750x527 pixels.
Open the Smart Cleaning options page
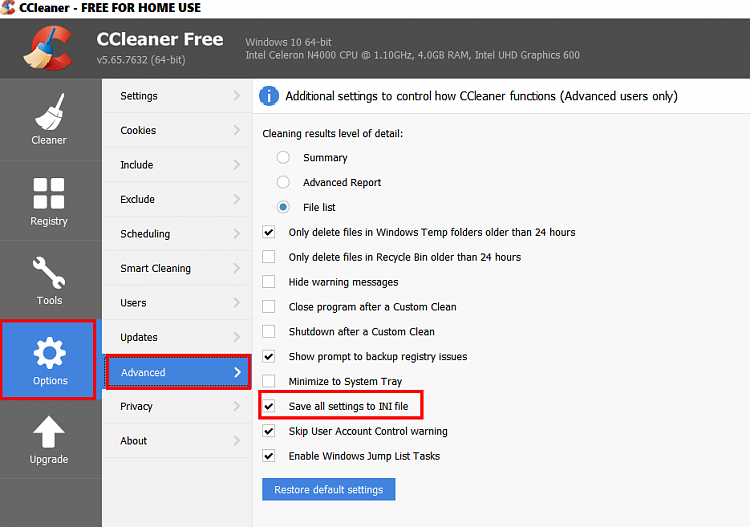pos(177,268)
